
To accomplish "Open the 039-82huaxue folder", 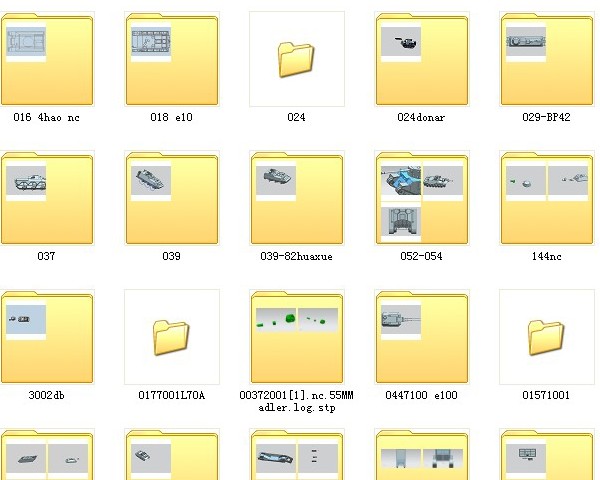I will tap(296, 199).
